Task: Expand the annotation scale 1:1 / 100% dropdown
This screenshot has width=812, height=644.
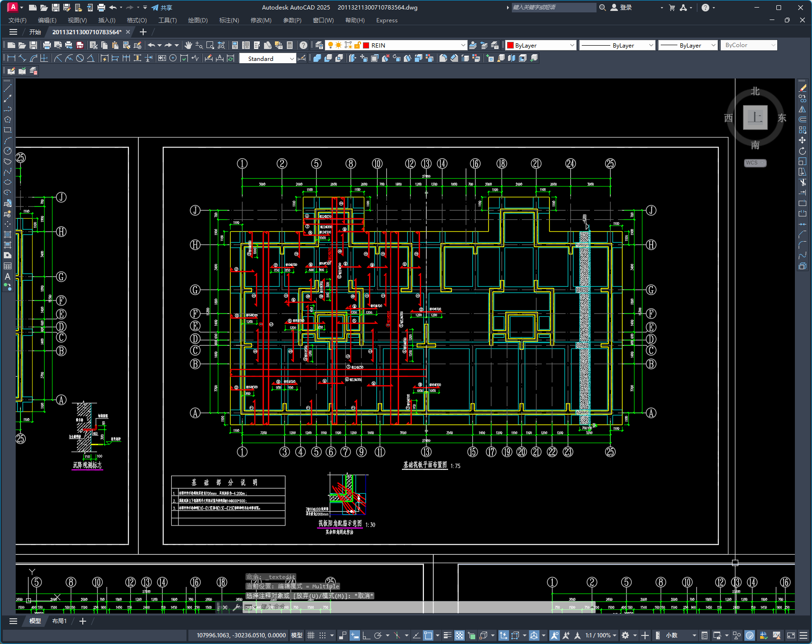Action: click(601, 635)
